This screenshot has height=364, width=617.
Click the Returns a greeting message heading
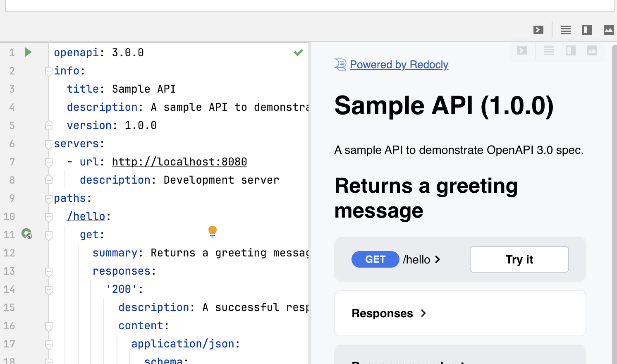coord(426,198)
